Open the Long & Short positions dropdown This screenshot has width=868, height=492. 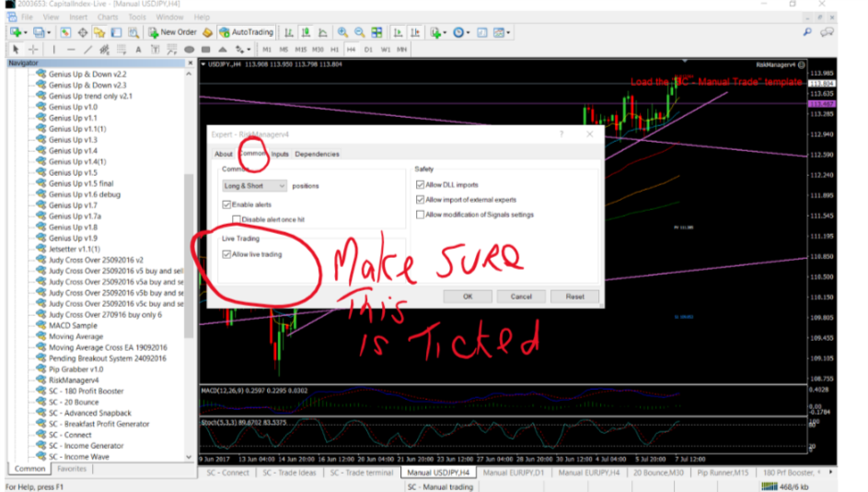[255, 186]
